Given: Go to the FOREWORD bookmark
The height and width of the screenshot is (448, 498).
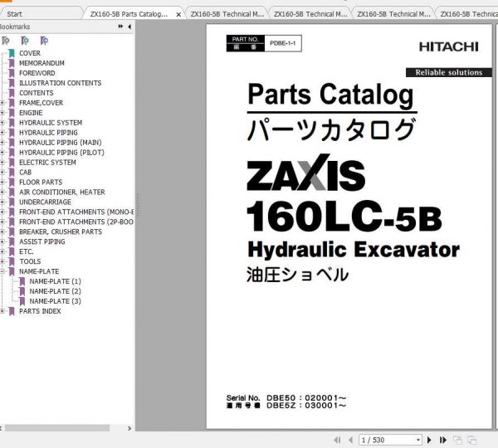Looking at the screenshot, I should click(37, 73).
